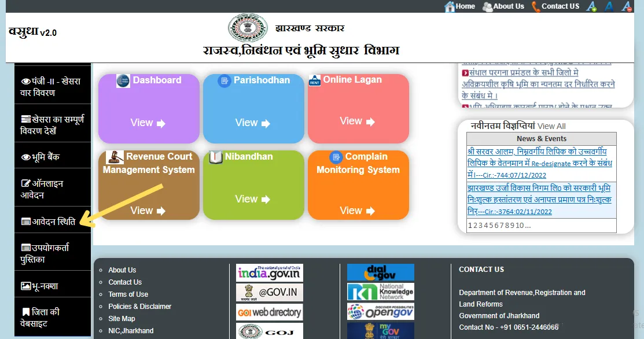The height and width of the screenshot is (339, 644).
Task: Open the झारखण्ड उर्जा विकास निगम news link
Action: (539, 200)
